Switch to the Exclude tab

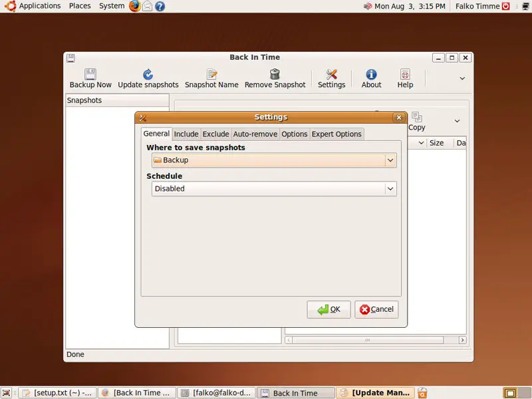pyautogui.click(x=215, y=134)
